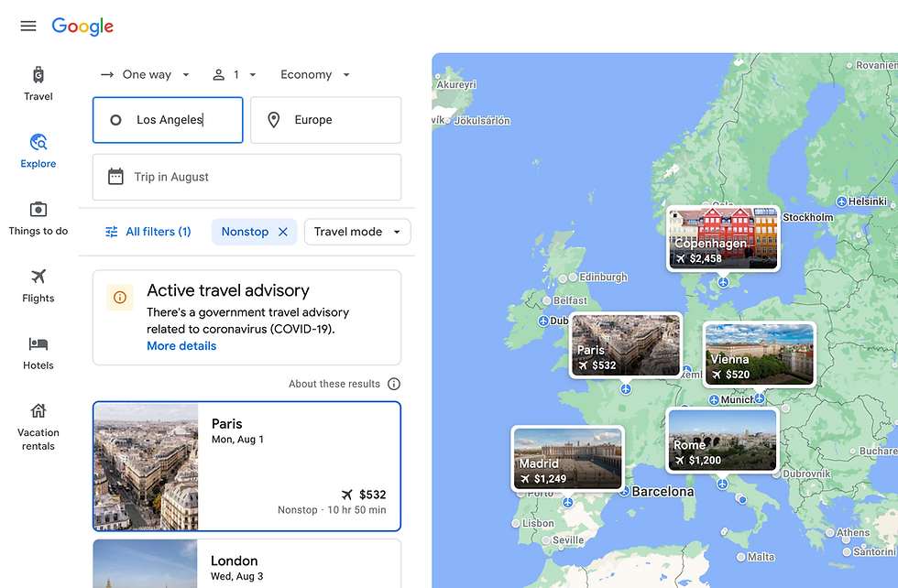Image resolution: width=898 pixels, height=588 pixels.
Task: Click the calendar icon in date field
Action: (x=115, y=177)
